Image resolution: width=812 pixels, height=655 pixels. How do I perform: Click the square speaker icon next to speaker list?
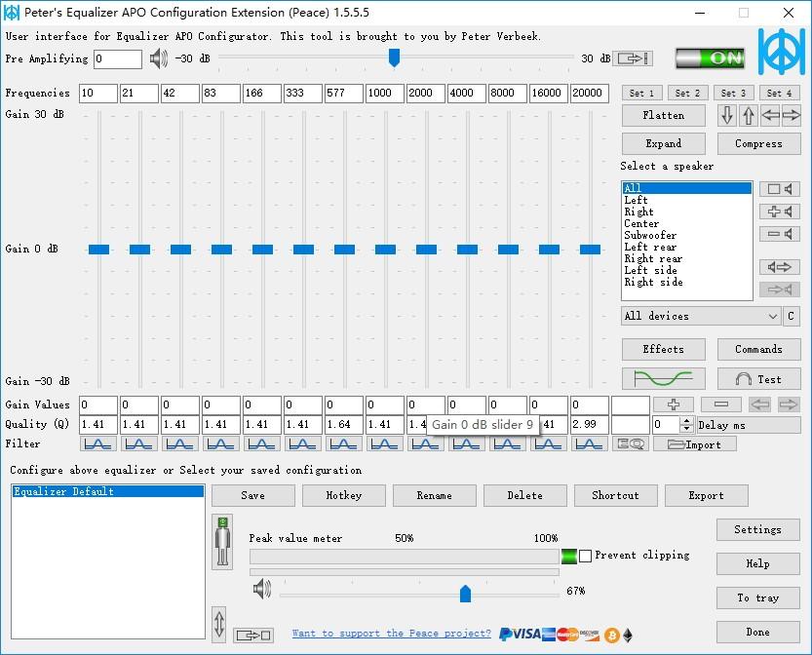pos(780,189)
